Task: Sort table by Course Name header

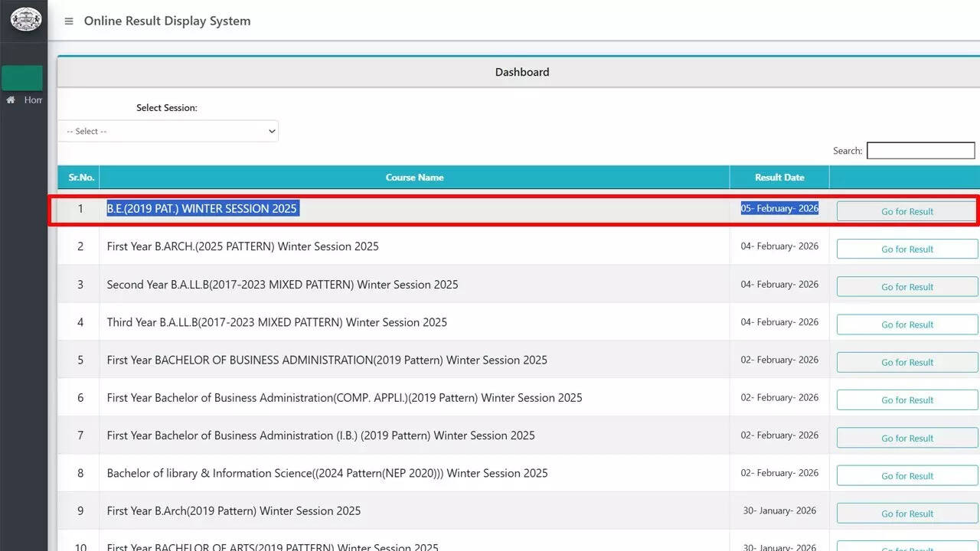Action: click(x=414, y=178)
